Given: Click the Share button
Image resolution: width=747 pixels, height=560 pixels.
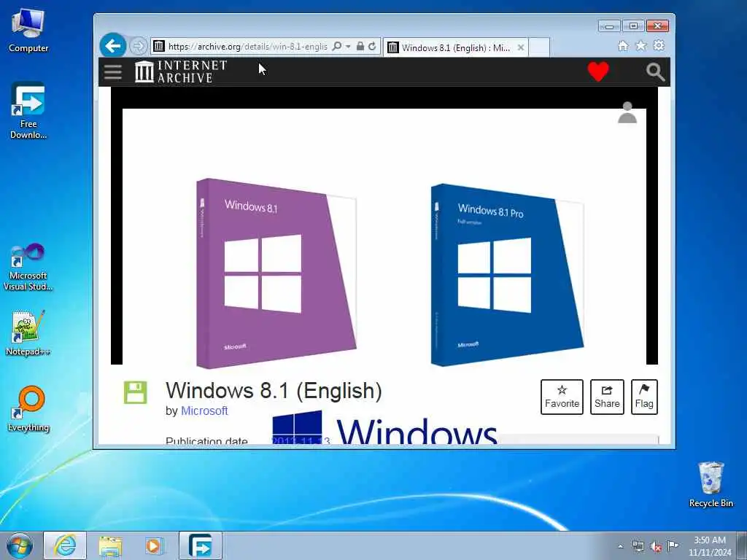Looking at the screenshot, I should tap(607, 397).
